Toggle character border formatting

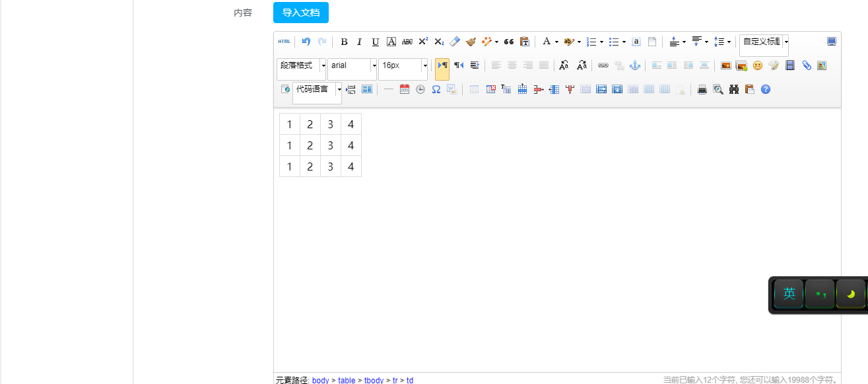point(391,42)
